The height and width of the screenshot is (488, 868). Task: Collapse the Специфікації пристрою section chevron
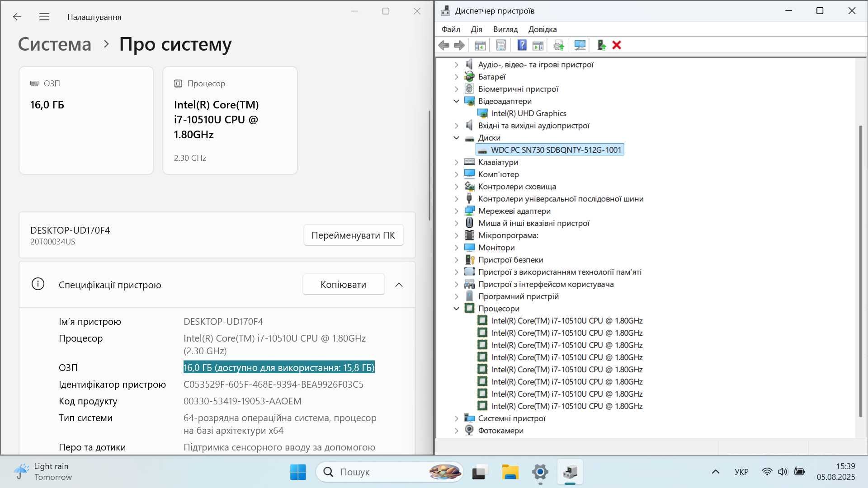point(399,285)
